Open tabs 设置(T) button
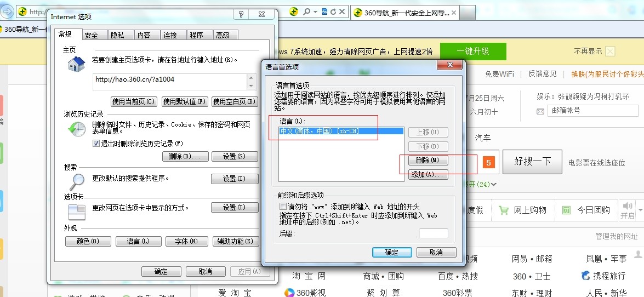 click(235, 208)
